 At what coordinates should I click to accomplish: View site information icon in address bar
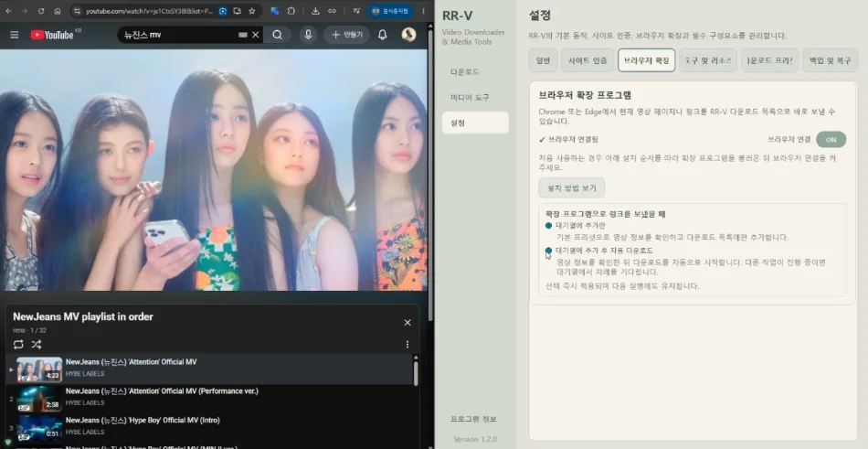tap(77, 11)
